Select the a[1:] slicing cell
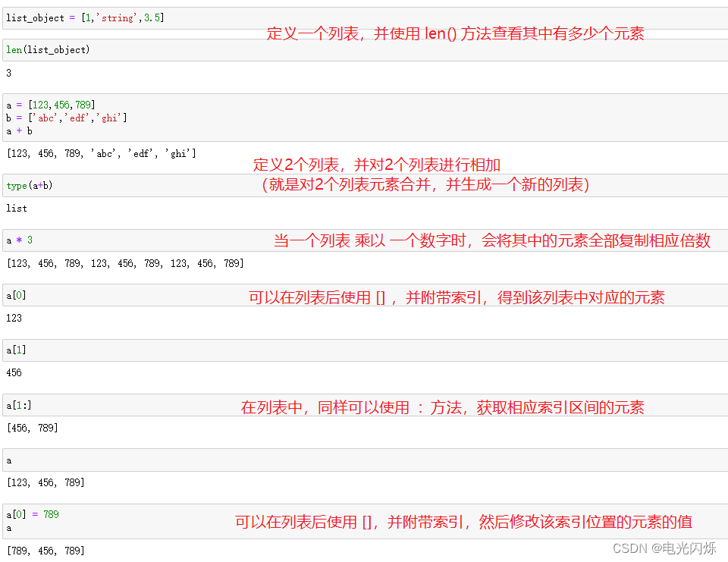The width and height of the screenshot is (728, 562). pos(18,404)
